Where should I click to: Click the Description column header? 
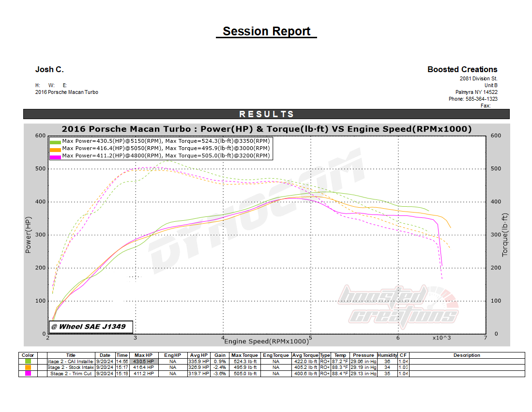pos(467,355)
